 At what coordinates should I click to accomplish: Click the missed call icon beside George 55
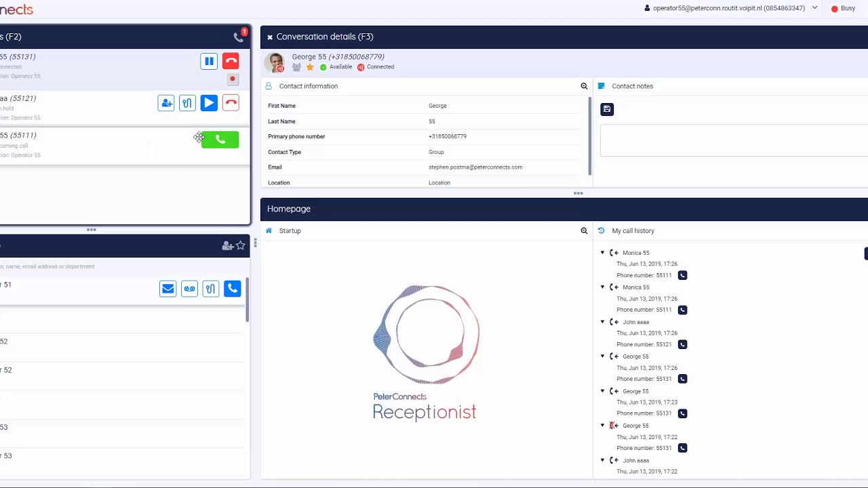pyautogui.click(x=614, y=426)
